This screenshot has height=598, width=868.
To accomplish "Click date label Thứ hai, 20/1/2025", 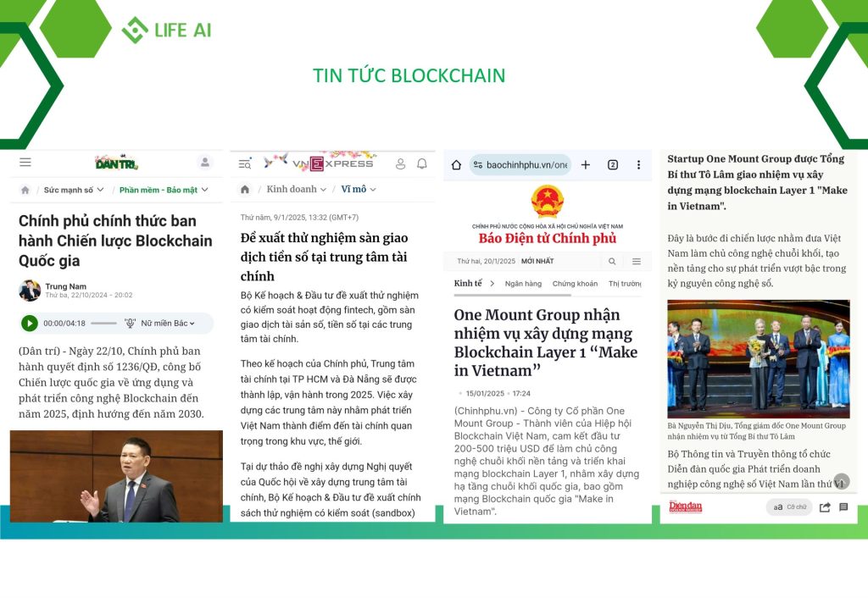I will pos(486,261).
